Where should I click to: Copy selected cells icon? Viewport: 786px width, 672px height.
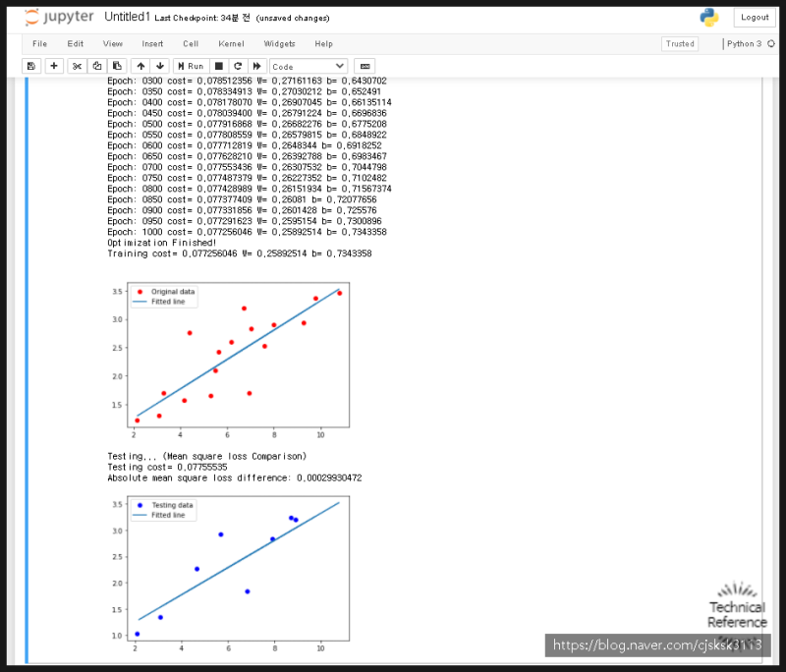96,66
